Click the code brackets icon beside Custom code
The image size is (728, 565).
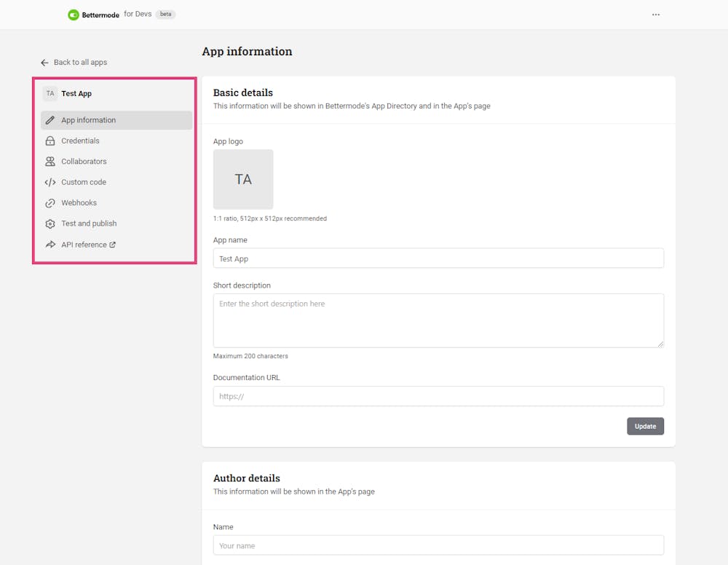point(50,182)
